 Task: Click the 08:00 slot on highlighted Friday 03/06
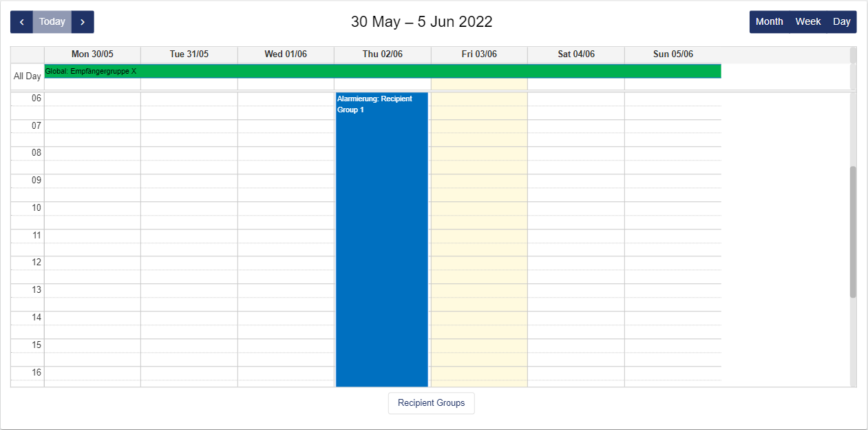click(479, 153)
